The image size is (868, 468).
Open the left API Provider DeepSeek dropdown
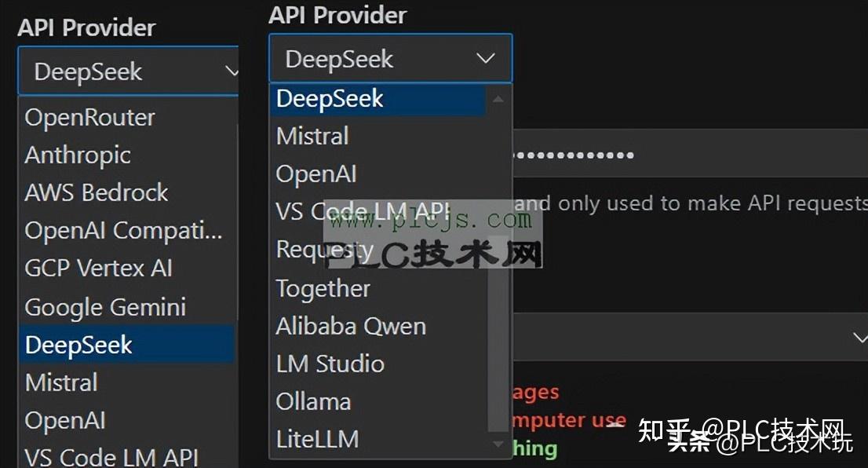click(x=129, y=71)
